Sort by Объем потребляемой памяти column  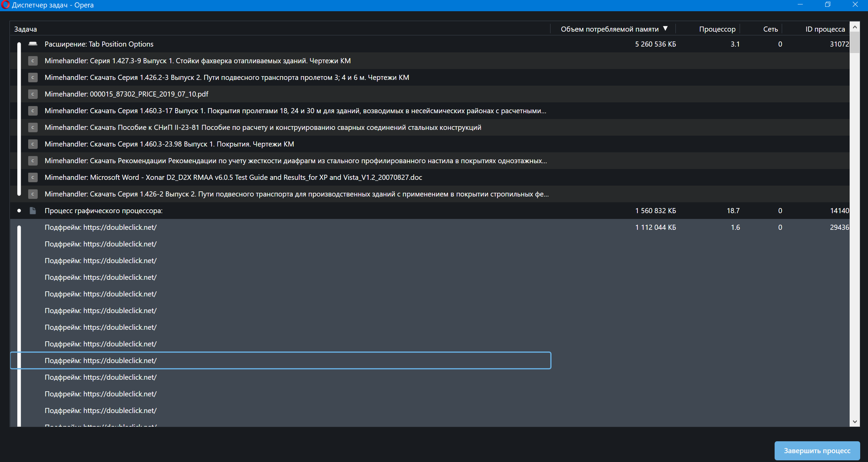(610, 29)
